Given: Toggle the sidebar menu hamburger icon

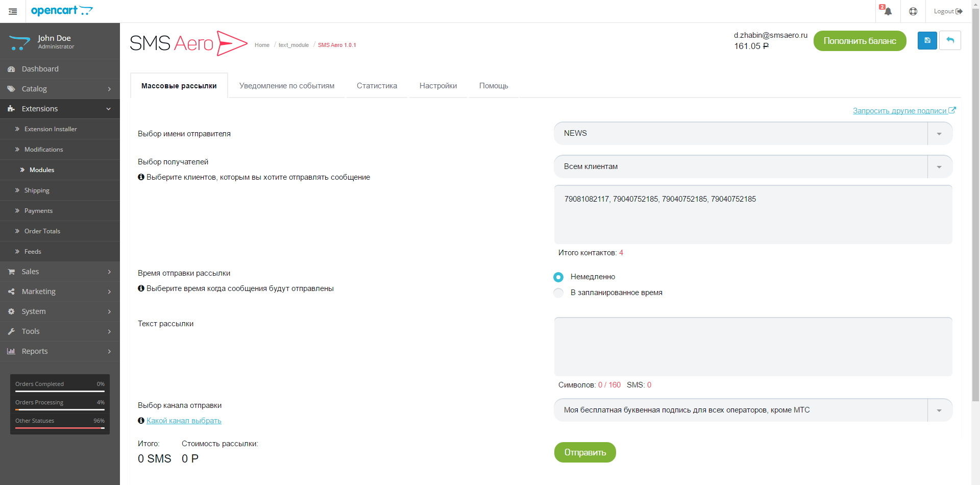Looking at the screenshot, I should (13, 11).
